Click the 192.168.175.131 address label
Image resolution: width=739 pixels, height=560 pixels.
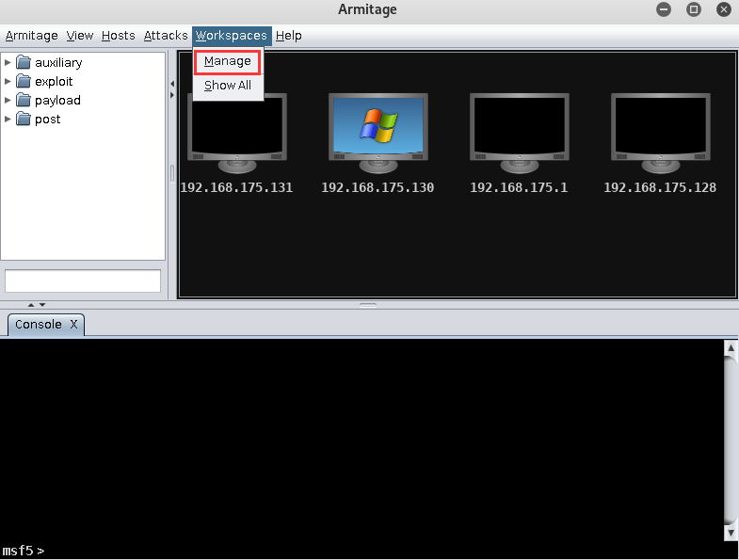coord(236,187)
